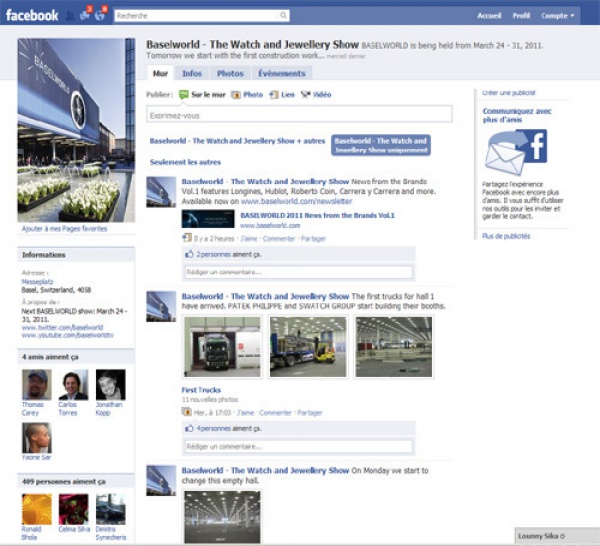Open the newsletter link preview thumbnail
600x546 pixels.
click(208, 219)
